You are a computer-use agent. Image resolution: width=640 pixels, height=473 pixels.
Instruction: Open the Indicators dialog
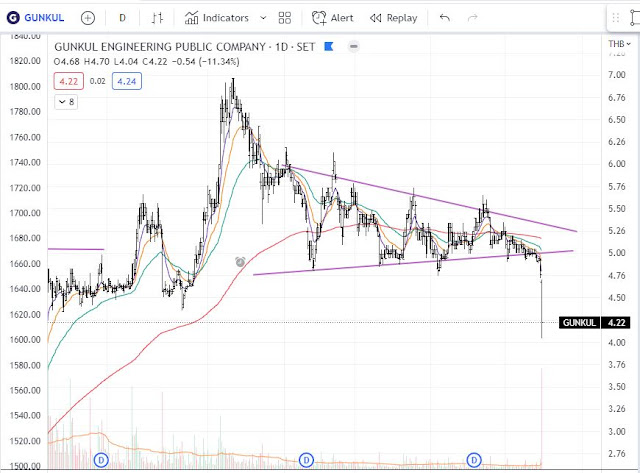coord(217,18)
